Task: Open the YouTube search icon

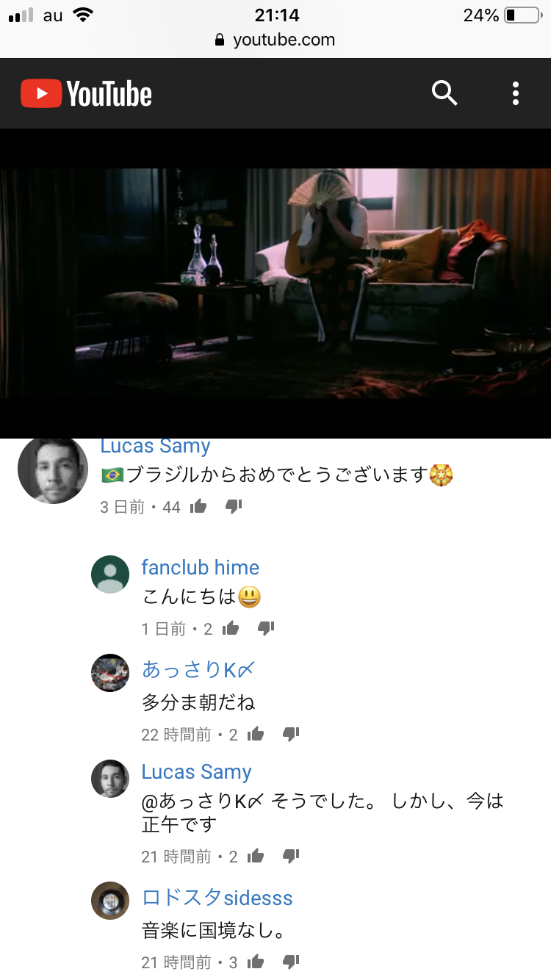Action: coord(444,93)
